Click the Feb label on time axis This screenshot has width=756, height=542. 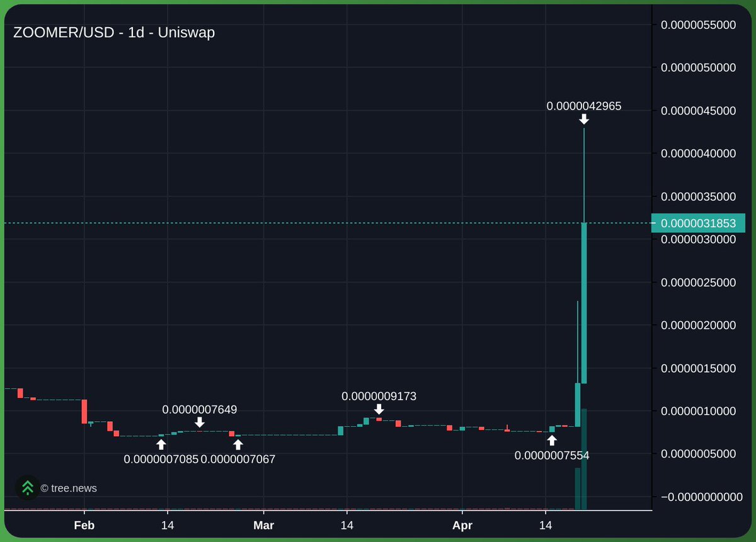(x=84, y=525)
